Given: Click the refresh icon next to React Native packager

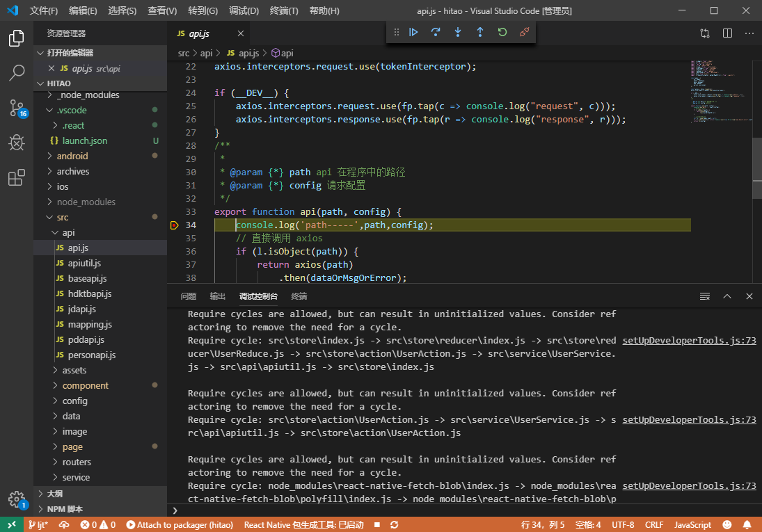Looking at the screenshot, I should [x=394, y=525].
